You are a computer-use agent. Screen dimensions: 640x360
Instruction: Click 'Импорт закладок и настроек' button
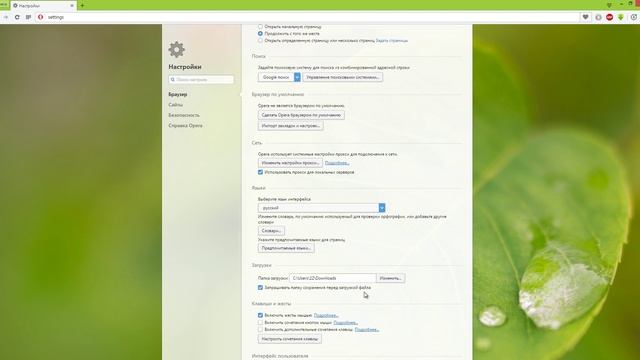291,126
